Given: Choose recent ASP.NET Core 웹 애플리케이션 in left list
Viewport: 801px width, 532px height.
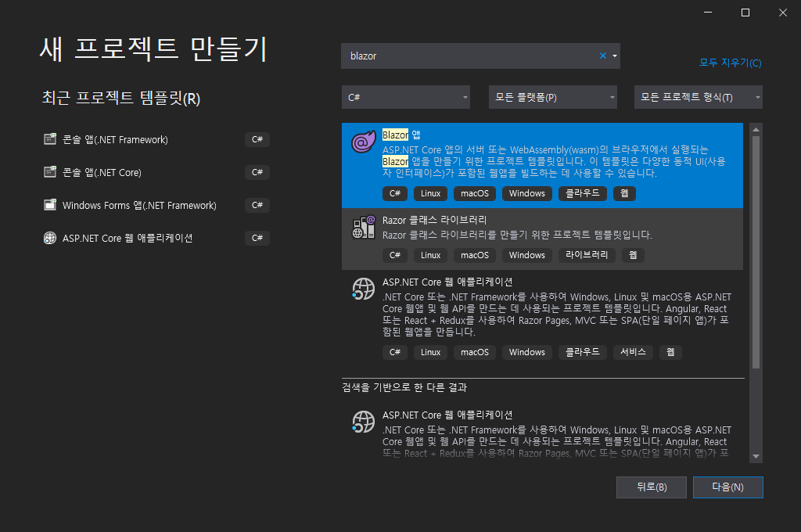Looking at the screenshot, I should tap(156, 238).
